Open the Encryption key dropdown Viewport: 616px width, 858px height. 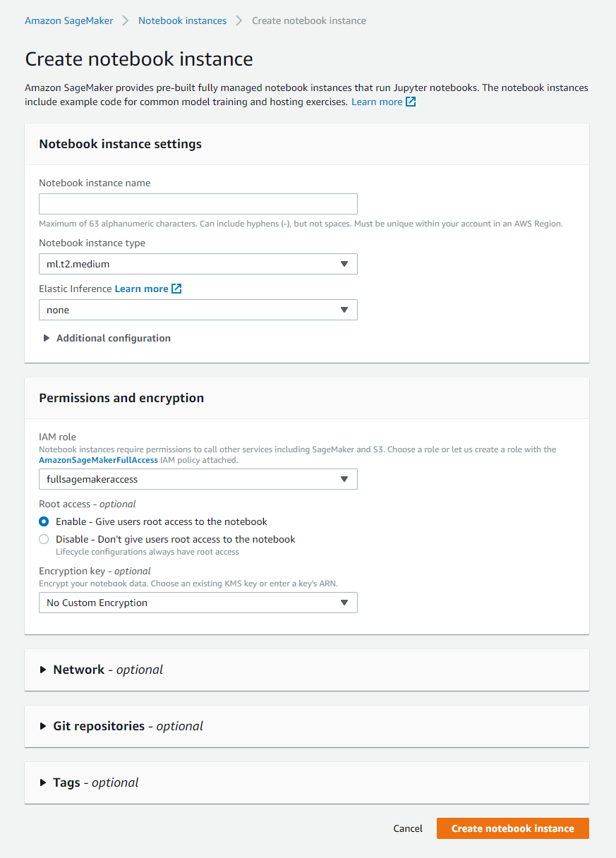coord(198,603)
